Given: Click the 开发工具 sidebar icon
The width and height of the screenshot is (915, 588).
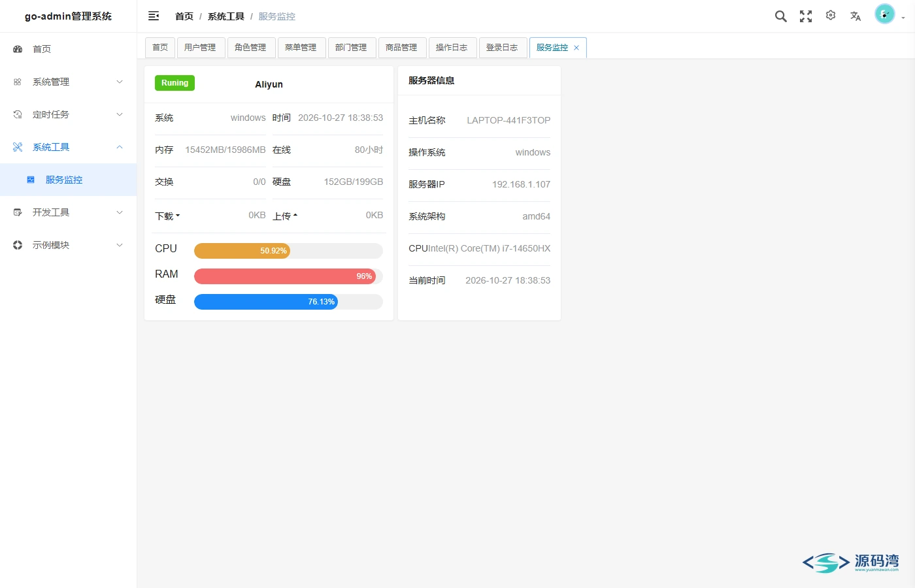Looking at the screenshot, I should click(x=18, y=212).
